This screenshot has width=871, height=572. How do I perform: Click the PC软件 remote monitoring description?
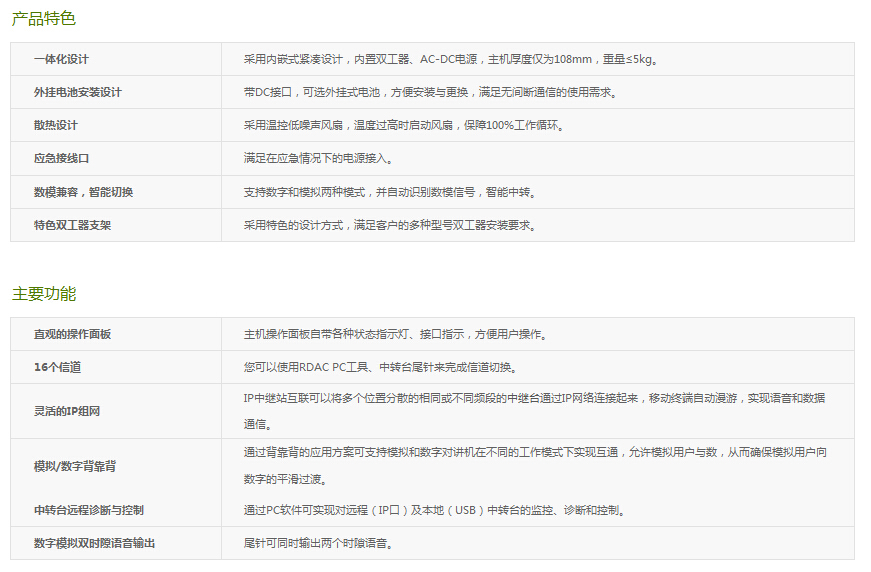(434, 510)
